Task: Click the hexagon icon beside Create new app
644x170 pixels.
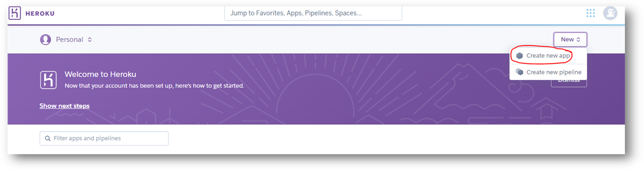Action: click(x=519, y=56)
